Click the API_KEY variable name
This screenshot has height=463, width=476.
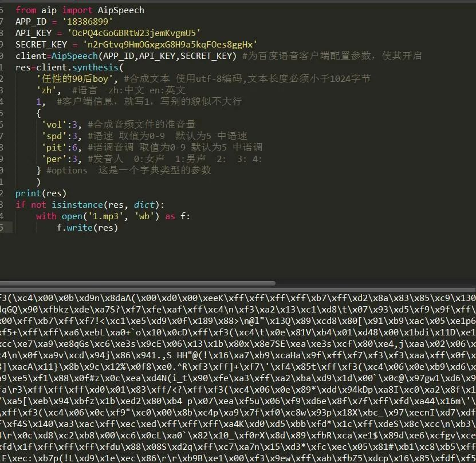click(x=34, y=33)
